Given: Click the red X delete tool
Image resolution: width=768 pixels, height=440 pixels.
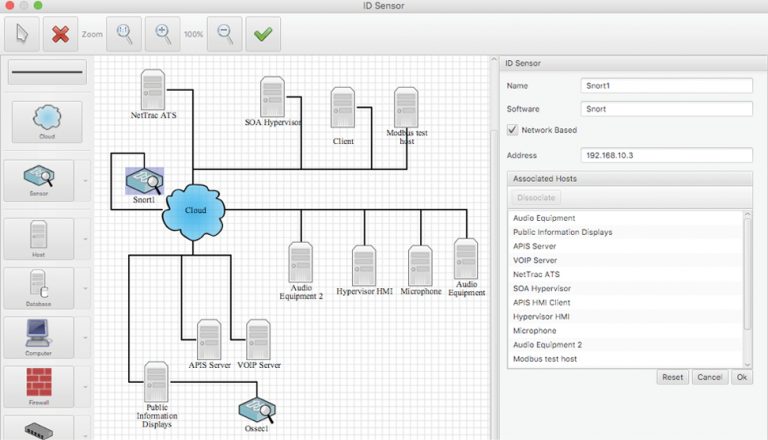Looking at the screenshot, I should click(61, 33).
